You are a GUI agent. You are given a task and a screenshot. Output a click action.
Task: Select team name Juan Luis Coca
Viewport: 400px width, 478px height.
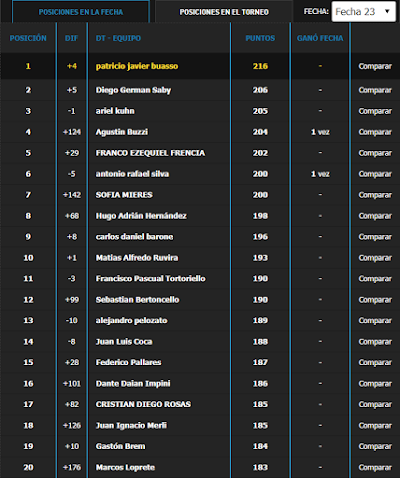124,342
